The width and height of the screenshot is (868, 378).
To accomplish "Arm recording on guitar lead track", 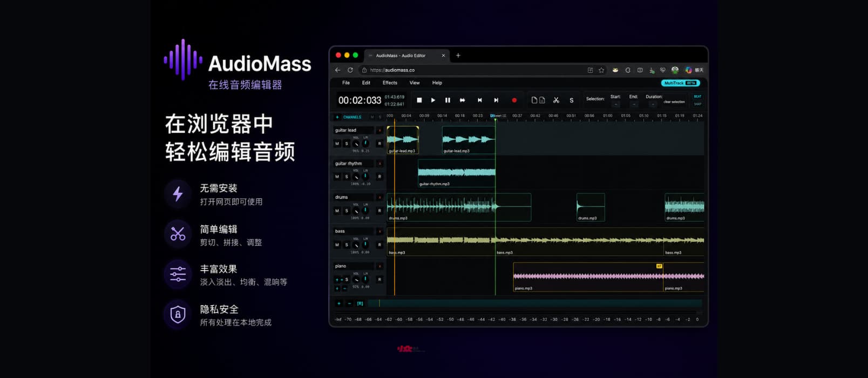I will pyautogui.click(x=379, y=144).
